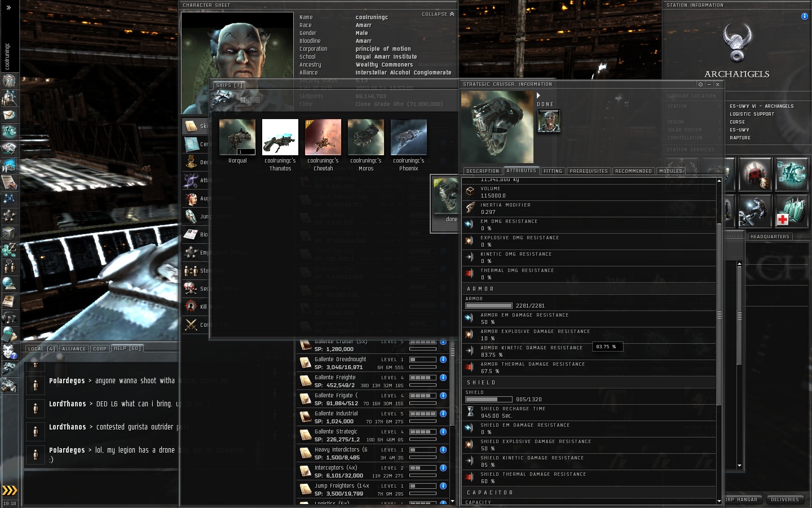
Task: Open the Description tab
Action: point(483,171)
